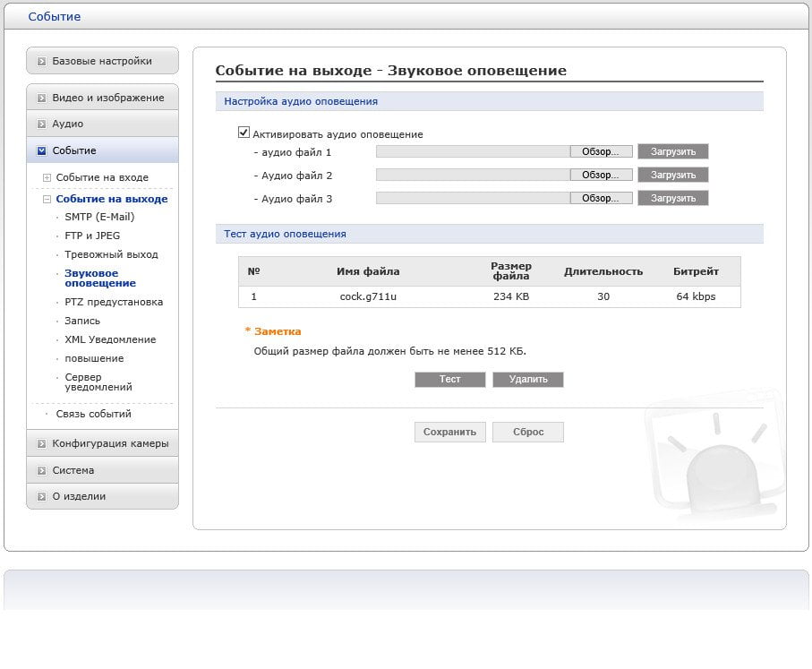
Task: Click the Тест button
Action: pos(450,380)
